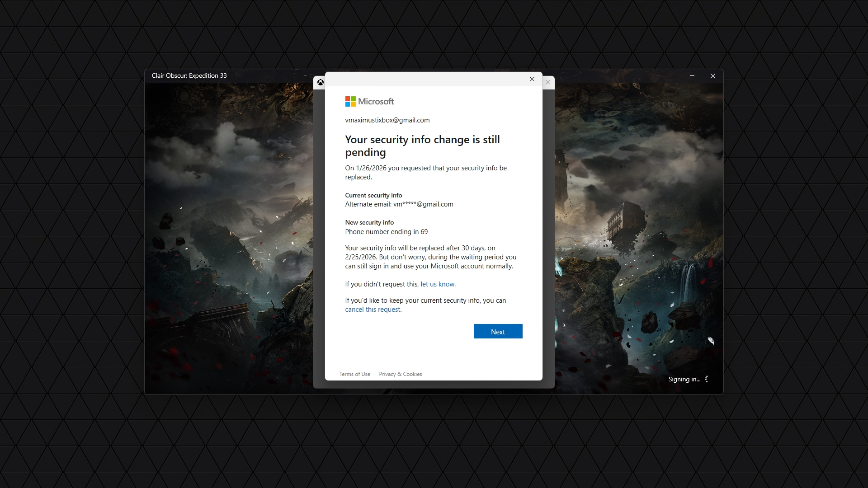The image size is (868, 488).
Task: Open the 'let us know' link
Action: point(437,284)
